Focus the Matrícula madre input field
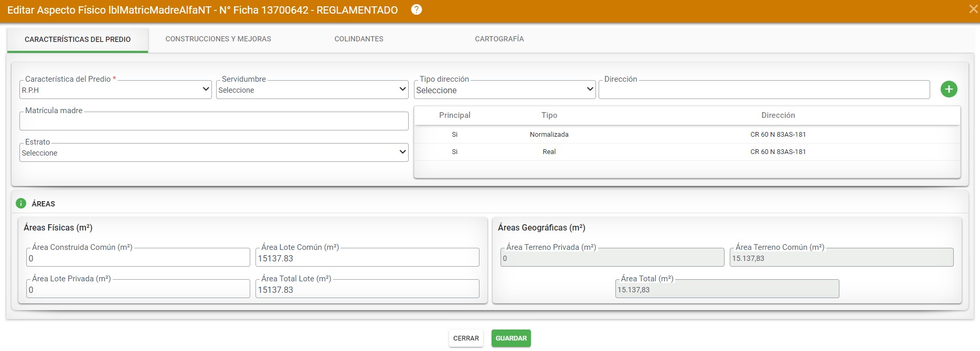The width and height of the screenshot is (980, 351). click(x=214, y=121)
